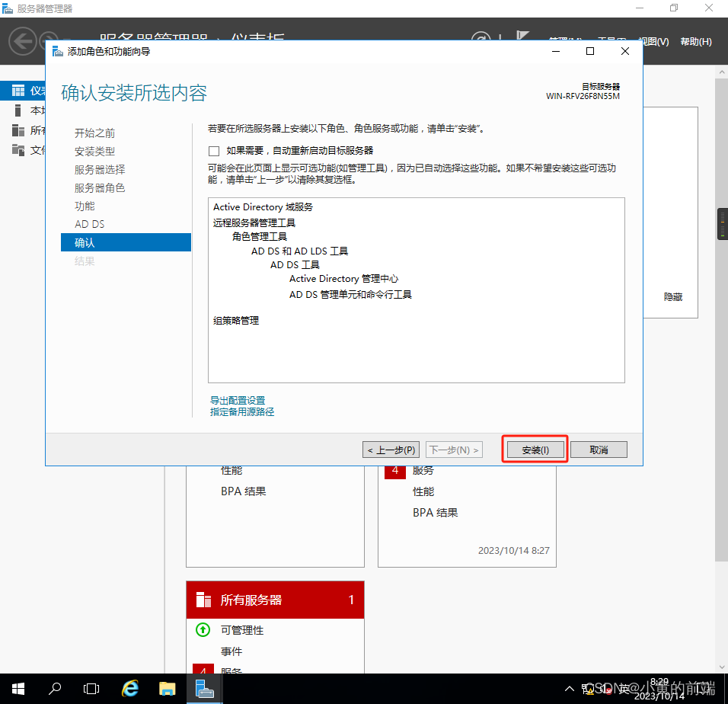Click green manageability status icon
Viewport: 728px width, 704px height.
click(x=203, y=629)
